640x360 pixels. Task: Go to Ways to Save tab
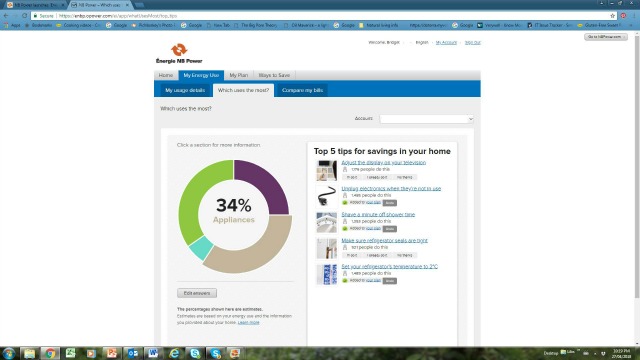pos(274,75)
